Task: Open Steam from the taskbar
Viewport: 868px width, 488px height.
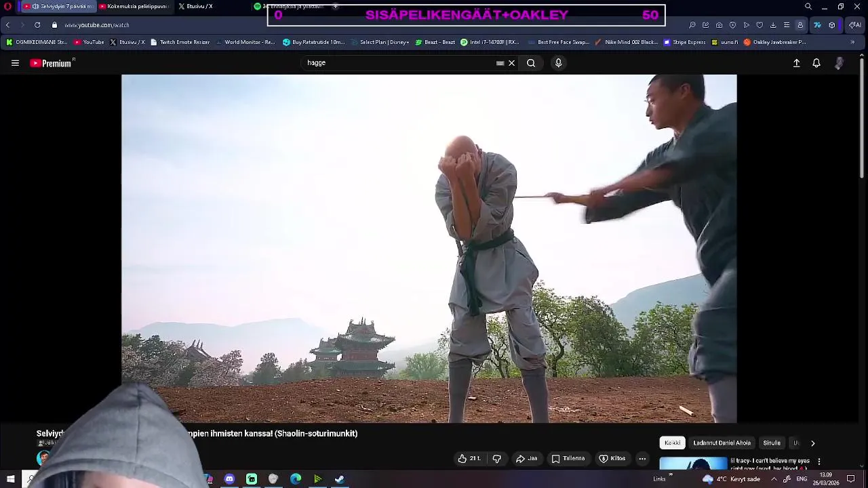Action: 340,479
